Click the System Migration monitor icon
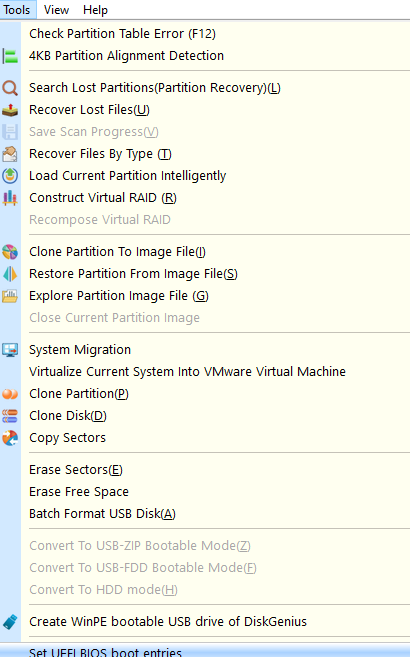Viewport: 410px width, 657px height. pos(10,350)
